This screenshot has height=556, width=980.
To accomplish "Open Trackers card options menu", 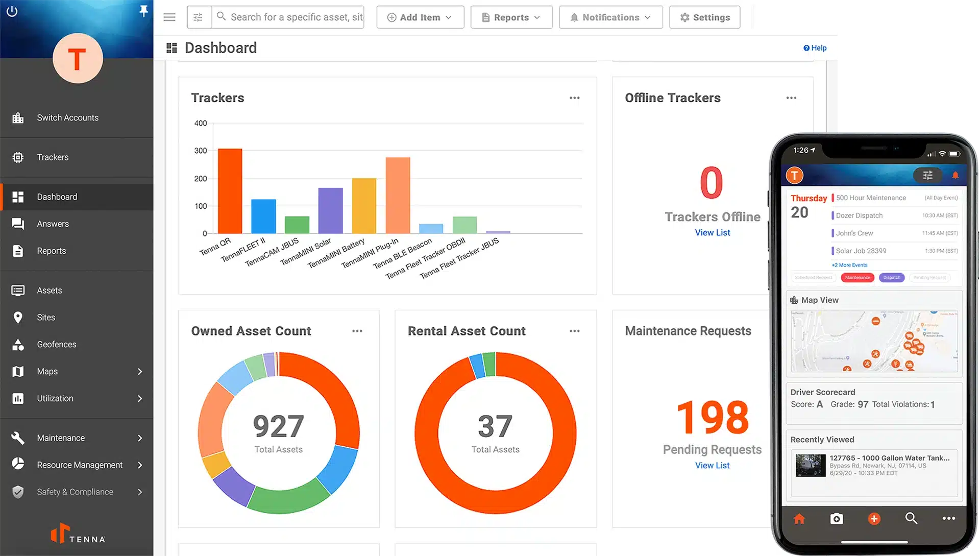I will tap(575, 98).
